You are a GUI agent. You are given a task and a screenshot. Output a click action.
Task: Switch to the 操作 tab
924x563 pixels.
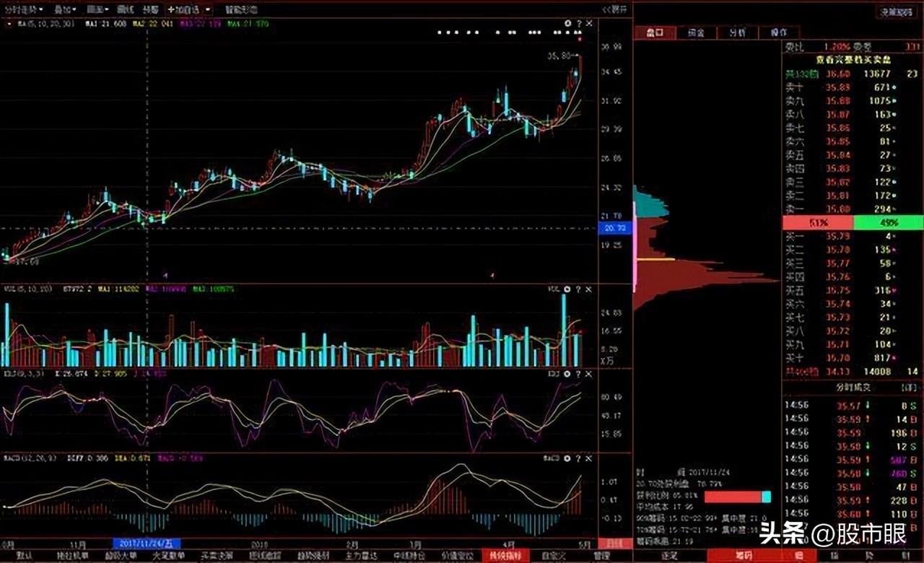779,32
